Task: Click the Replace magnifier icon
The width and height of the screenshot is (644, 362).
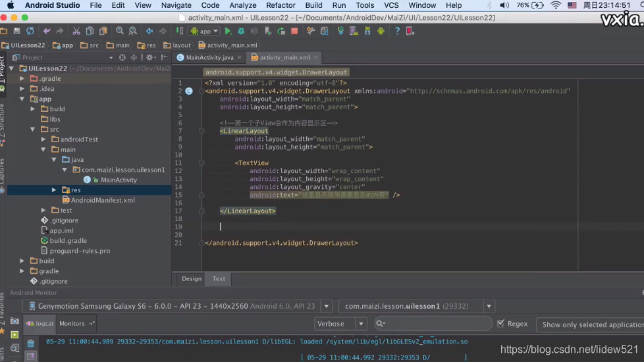Action: click(x=132, y=31)
